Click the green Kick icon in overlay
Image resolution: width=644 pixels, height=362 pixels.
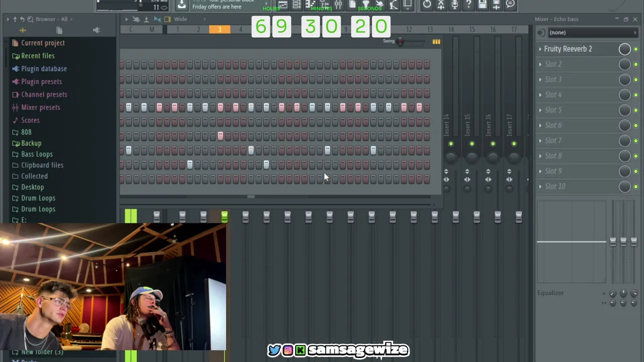(x=300, y=350)
